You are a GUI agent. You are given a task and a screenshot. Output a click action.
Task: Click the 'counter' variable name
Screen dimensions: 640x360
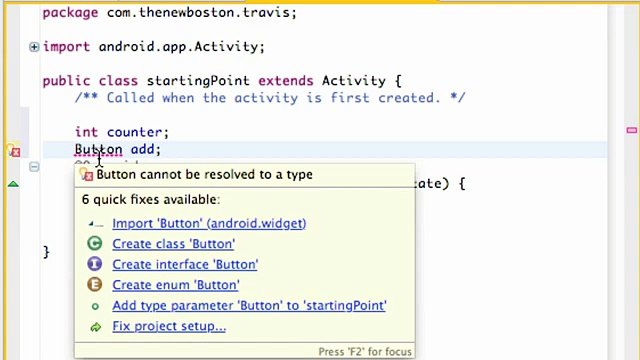134,132
